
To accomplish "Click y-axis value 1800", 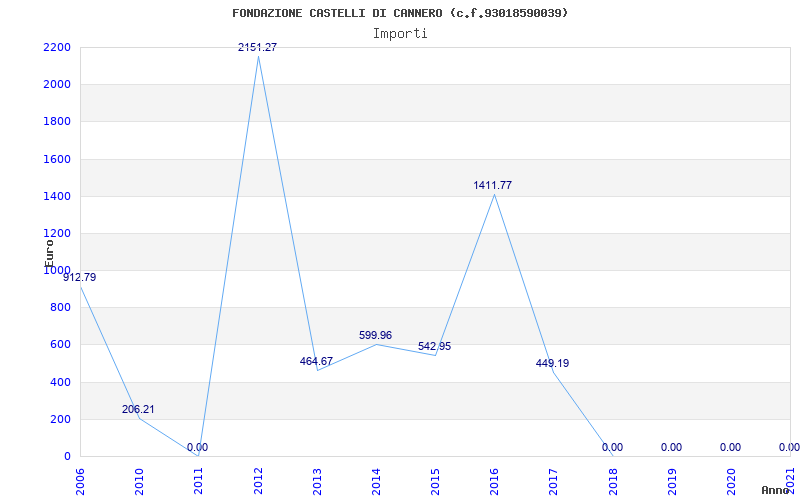I will pyautogui.click(x=58, y=122).
